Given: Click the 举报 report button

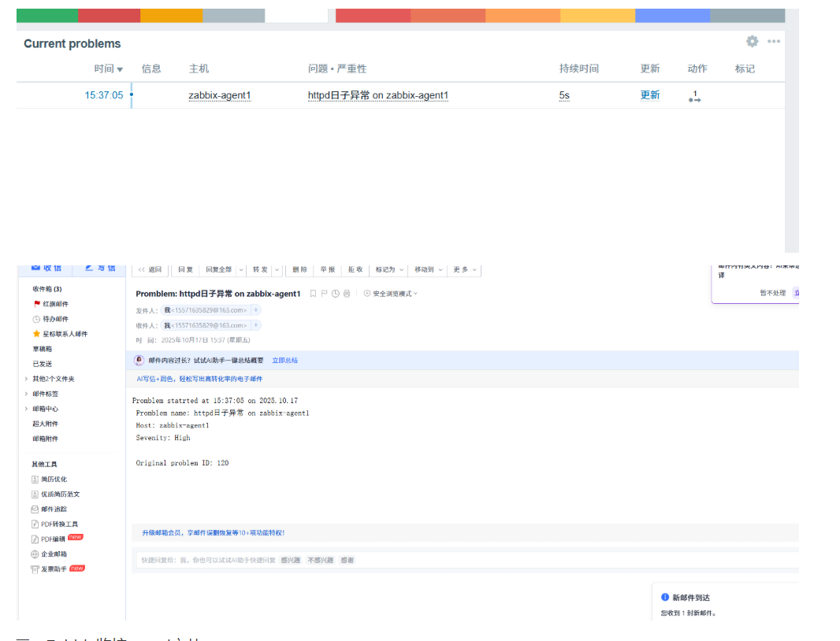Looking at the screenshot, I should click(328, 270).
